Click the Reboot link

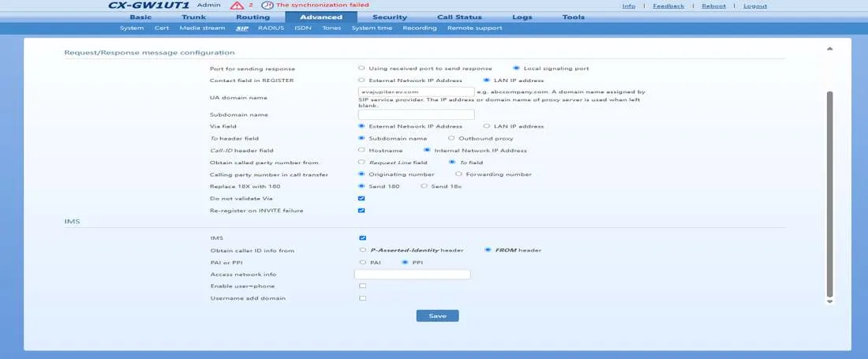(x=713, y=6)
